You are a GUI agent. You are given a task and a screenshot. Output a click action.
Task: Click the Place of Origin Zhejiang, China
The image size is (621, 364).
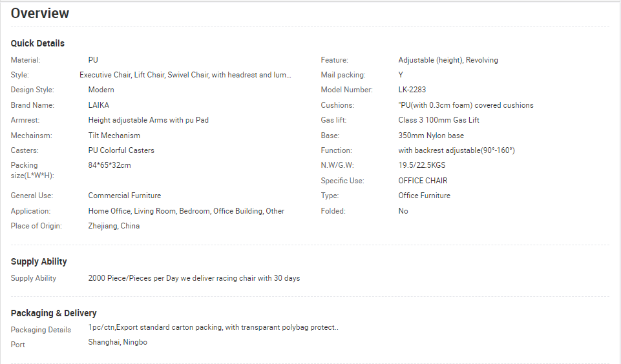tap(114, 226)
